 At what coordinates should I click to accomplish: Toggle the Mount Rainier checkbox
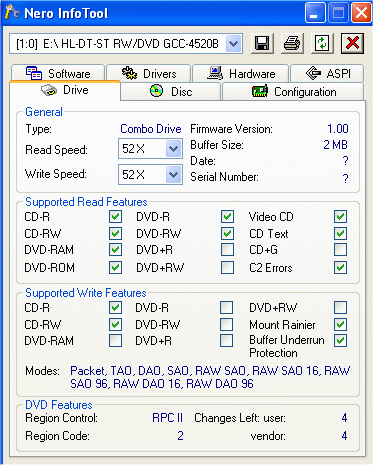pos(340,324)
